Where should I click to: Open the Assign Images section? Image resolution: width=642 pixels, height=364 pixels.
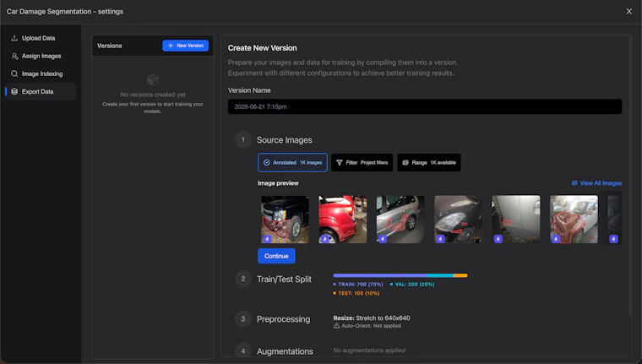[41, 56]
